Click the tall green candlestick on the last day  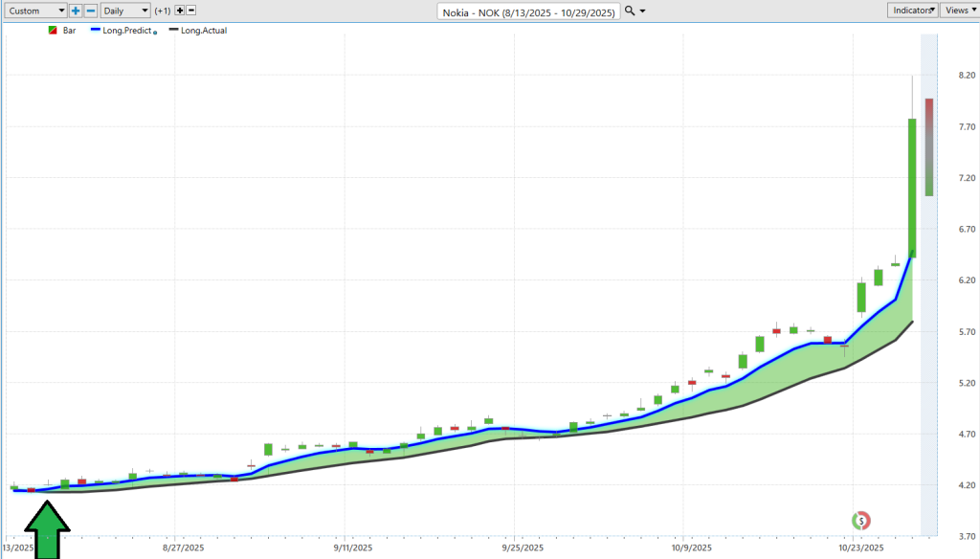[x=912, y=187]
